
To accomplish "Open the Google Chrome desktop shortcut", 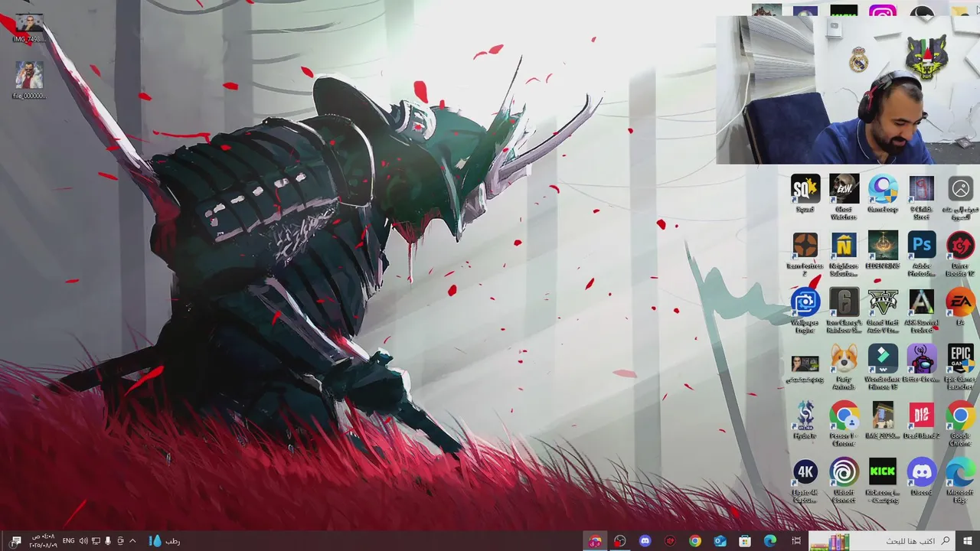I will 960,424.
